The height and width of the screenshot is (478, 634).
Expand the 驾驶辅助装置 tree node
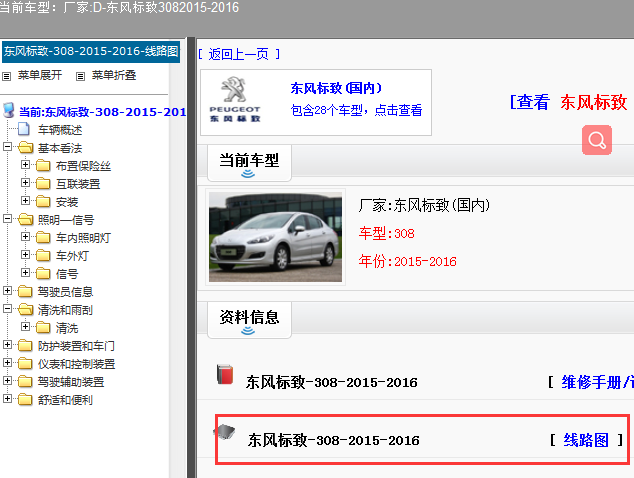point(7,381)
